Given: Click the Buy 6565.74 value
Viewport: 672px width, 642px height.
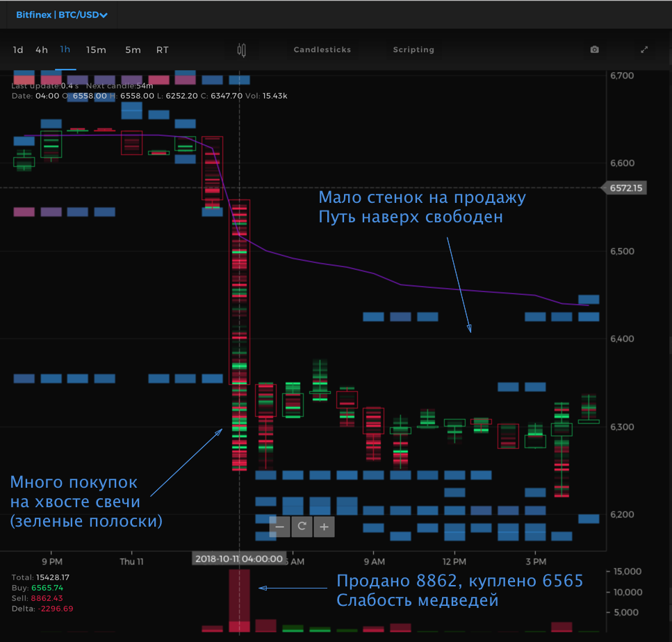Looking at the screenshot, I should (47, 588).
